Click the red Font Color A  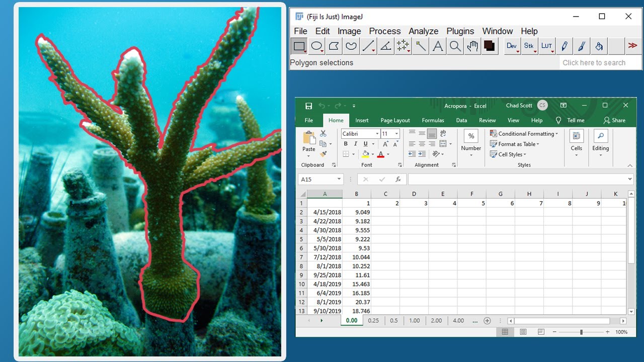point(381,154)
